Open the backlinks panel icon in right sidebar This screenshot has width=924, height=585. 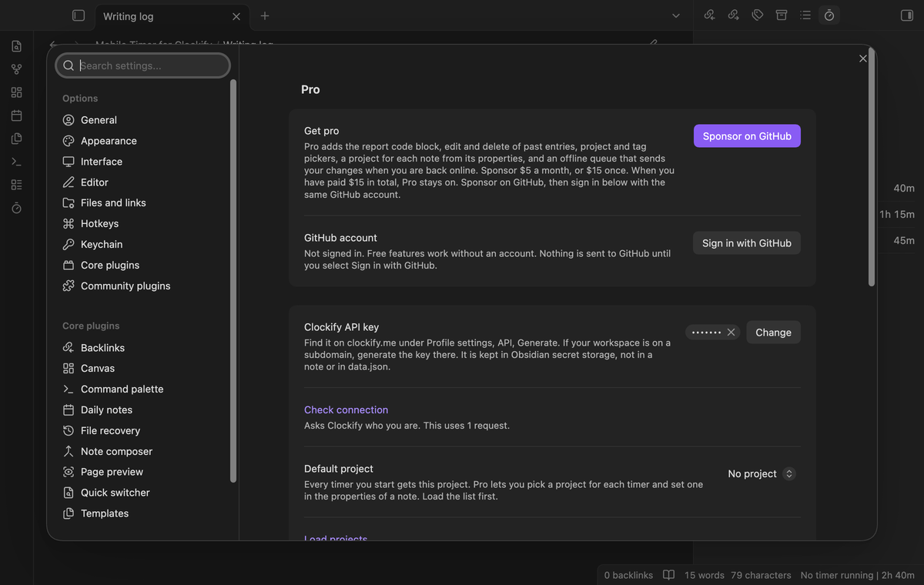(x=710, y=15)
